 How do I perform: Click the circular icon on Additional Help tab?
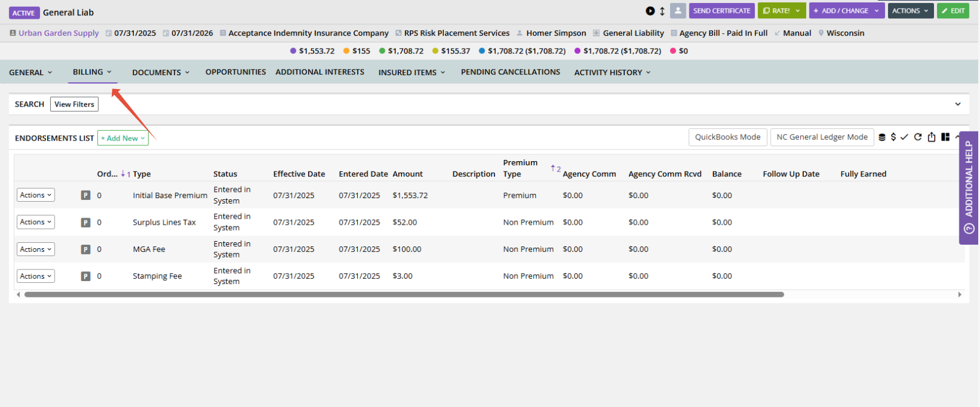coord(969,229)
